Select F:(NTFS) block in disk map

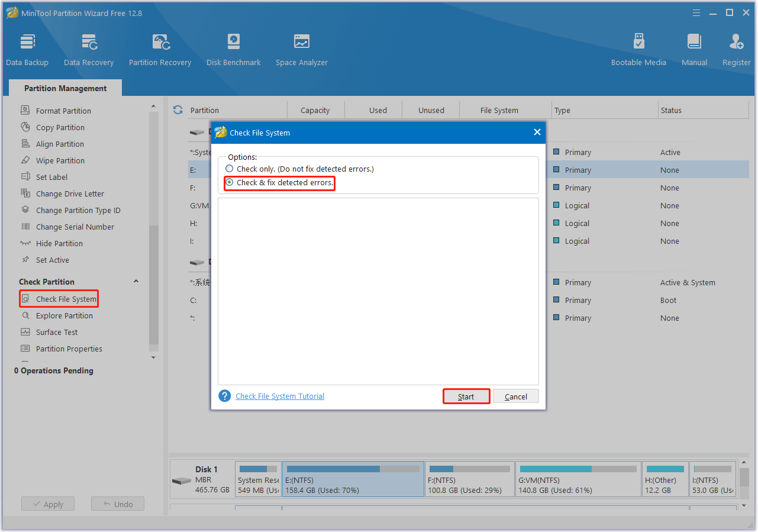click(x=469, y=479)
